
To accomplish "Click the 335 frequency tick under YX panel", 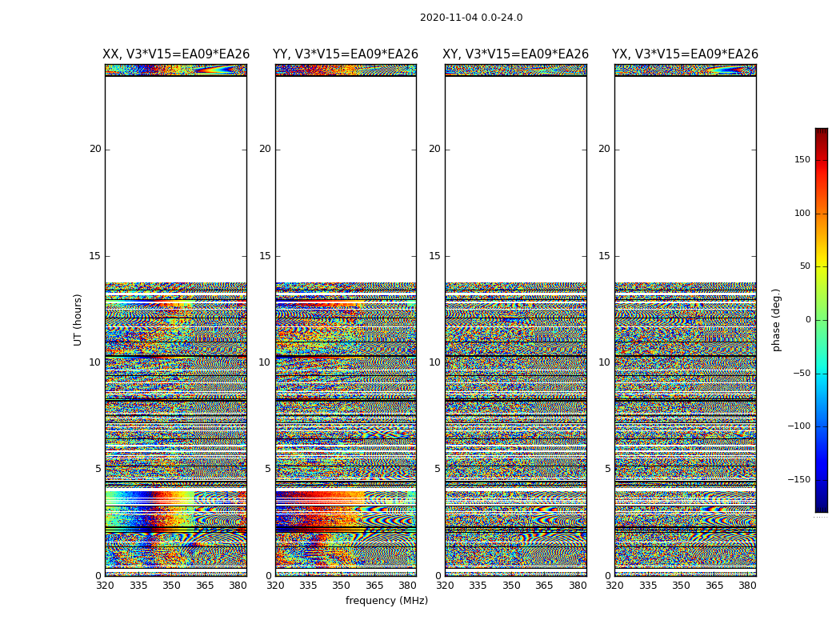I will tap(648, 586).
